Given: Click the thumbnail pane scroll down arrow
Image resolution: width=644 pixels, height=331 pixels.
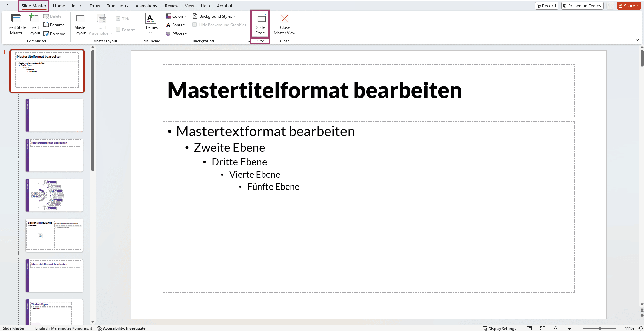Looking at the screenshot, I should point(92,322).
